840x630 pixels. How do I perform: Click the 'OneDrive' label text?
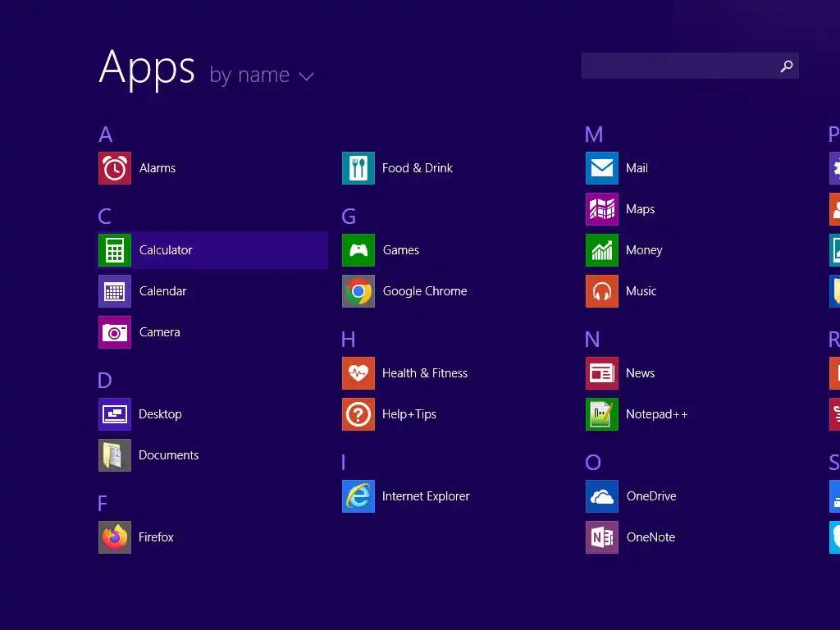pyautogui.click(x=651, y=496)
